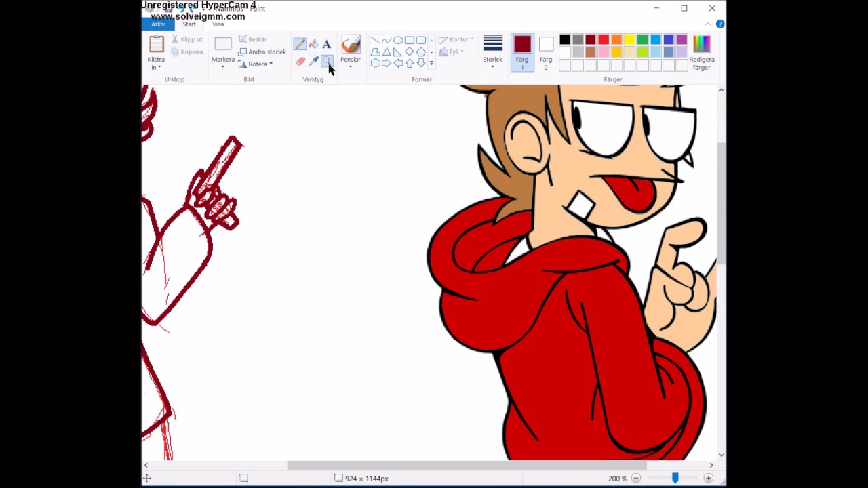Open Redigera färger color editor
868x488 pixels.
[x=702, y=53]
